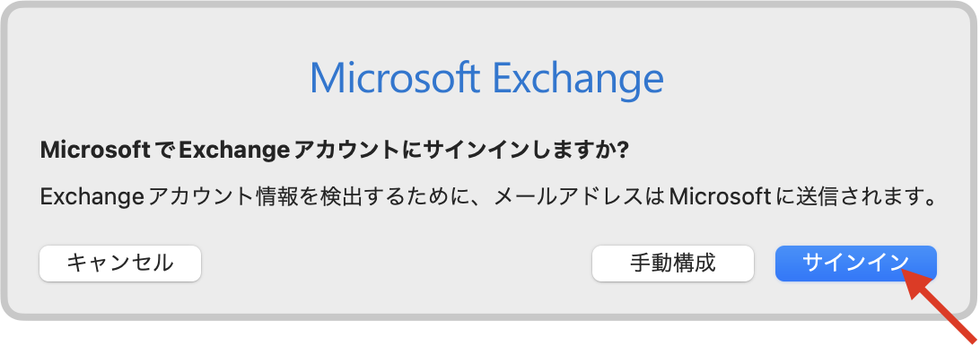
Task: Click the word Exchange in blue title
Action: [x=578, y=80]
